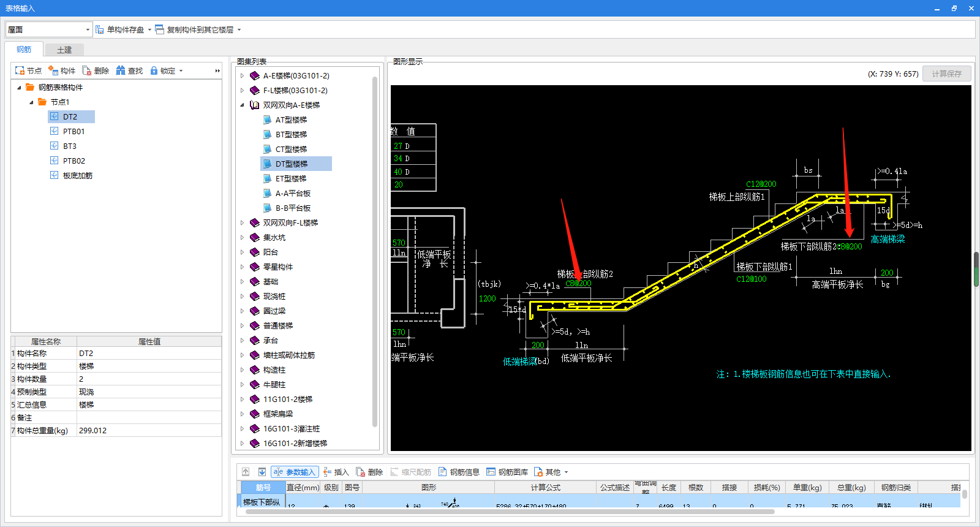Edit 构件名称 value DT2
The width and height of the screenshot is (980, 527).
pos(149,354)
